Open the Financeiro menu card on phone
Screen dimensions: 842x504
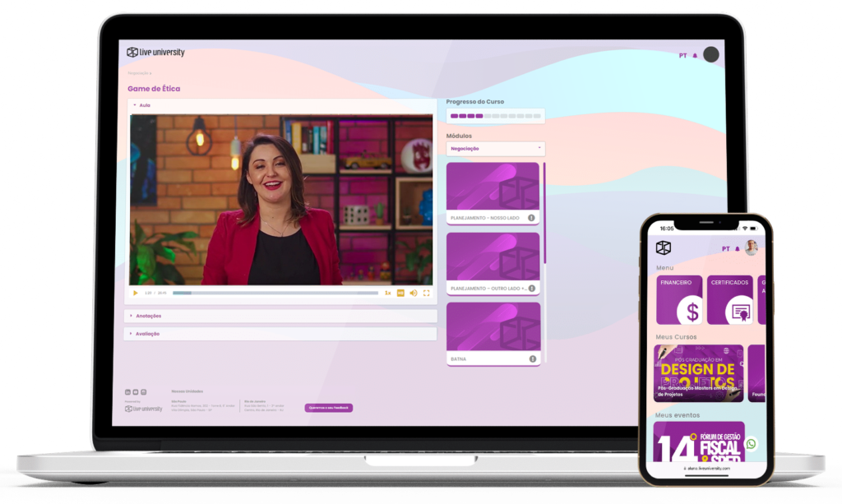pos(679,300)
